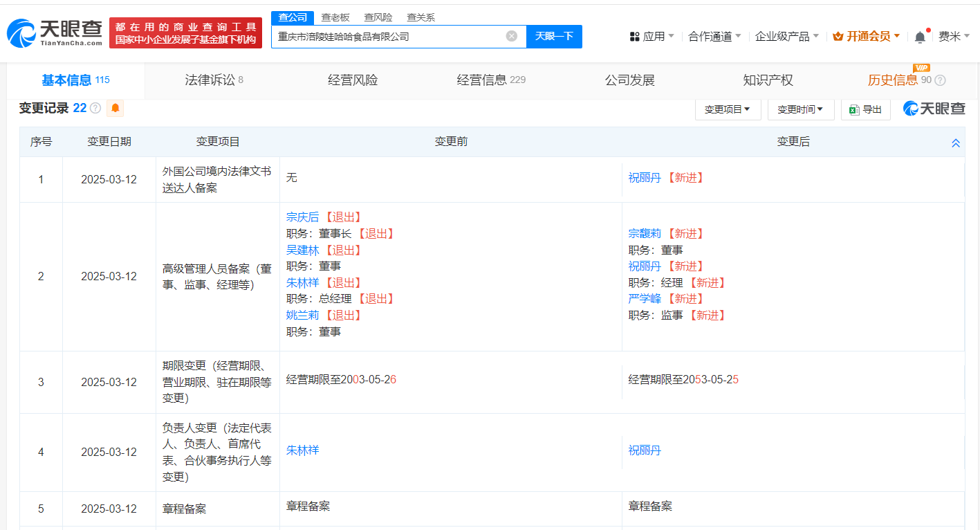
Task: Open 祝丽丹 link in 负责人变更 row
Action: (x=645, y=450)
